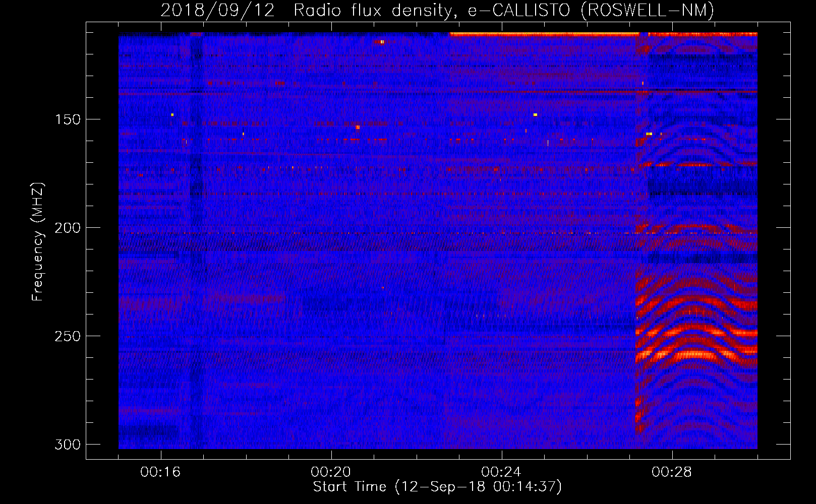
Task: Click the 250 frequency tick label
Action: pyautogui.click(x=67, y=336)
